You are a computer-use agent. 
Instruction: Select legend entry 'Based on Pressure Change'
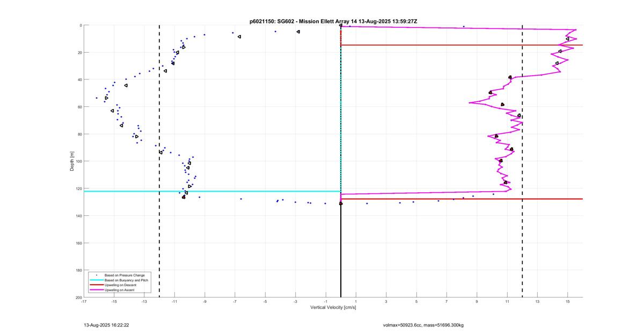pos(126,275)
